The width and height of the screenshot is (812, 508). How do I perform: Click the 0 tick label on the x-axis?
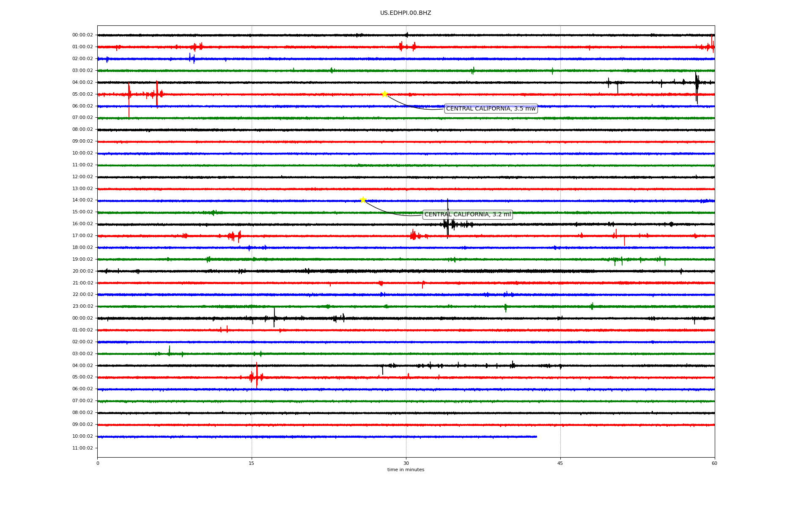pyautogui.click(x=98, y=463)
